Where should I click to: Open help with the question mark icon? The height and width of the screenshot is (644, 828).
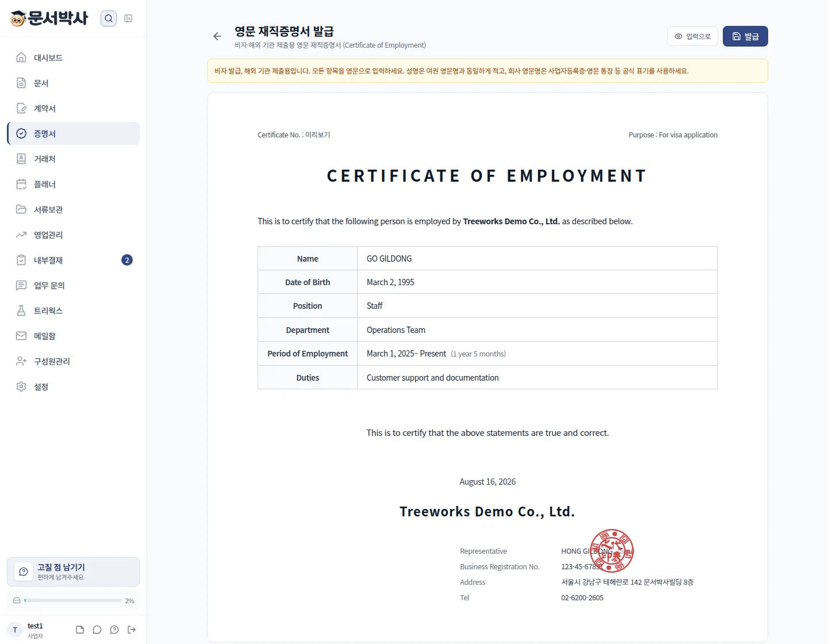tap(114, 630)
